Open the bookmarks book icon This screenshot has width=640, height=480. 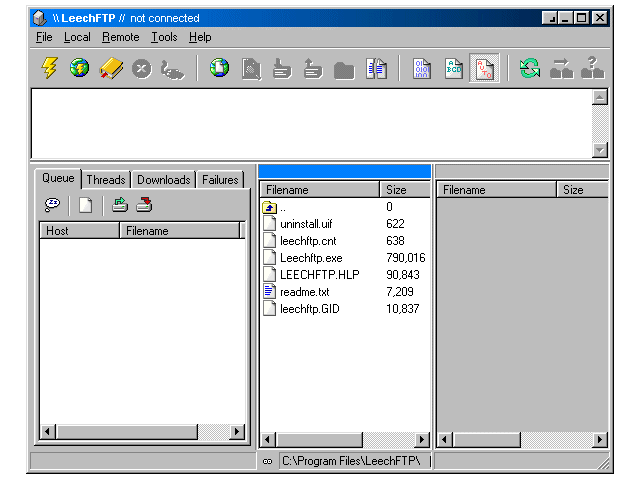(x=110, y=68)
